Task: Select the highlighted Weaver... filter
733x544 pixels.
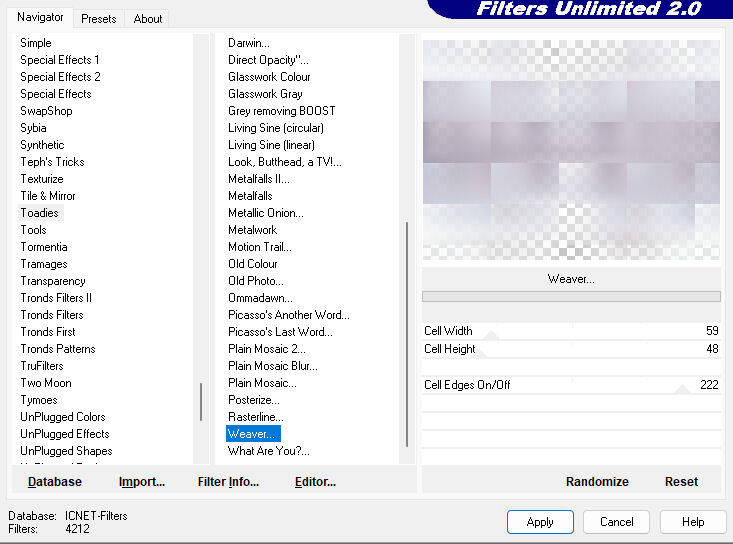Action: 253,434
